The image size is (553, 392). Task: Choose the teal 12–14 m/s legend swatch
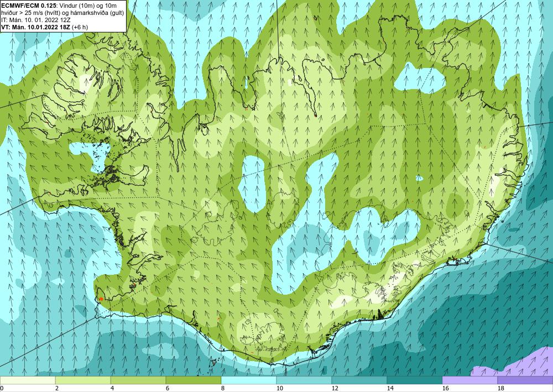[x=359, y=380]
